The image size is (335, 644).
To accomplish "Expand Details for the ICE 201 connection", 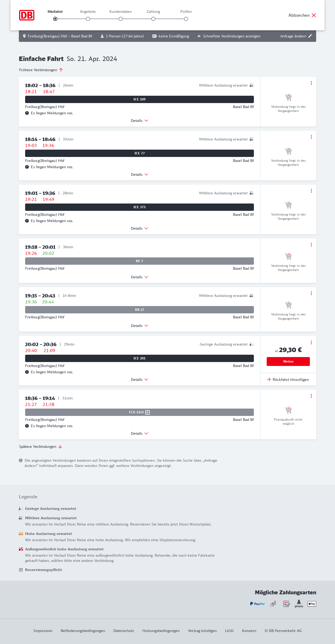I will pyautogui.click(x=139, y=380).
